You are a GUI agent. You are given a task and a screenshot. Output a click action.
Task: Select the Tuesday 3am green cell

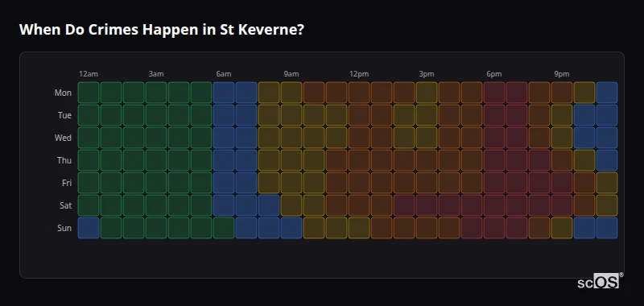point(156,115)
